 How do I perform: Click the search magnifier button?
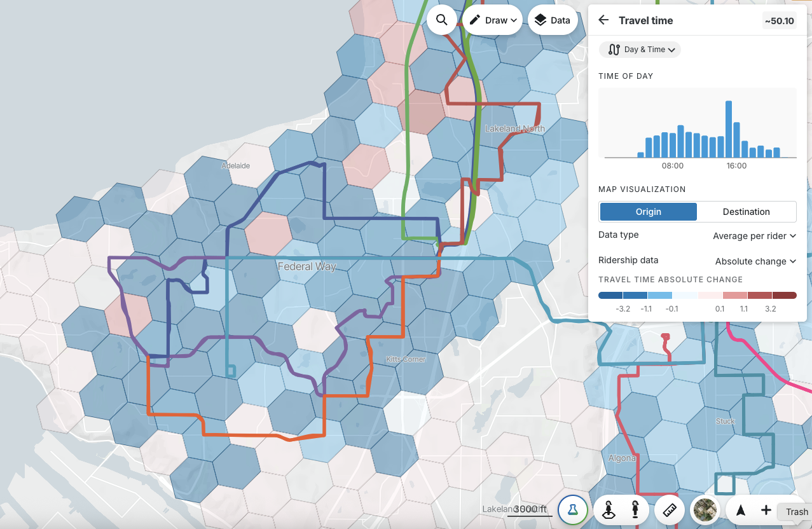(x=442, y=20)
